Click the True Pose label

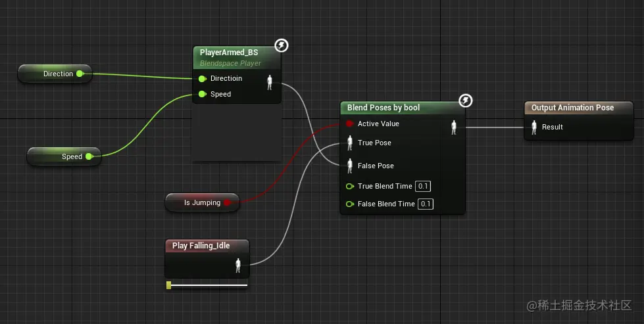[x=374, y=143]
